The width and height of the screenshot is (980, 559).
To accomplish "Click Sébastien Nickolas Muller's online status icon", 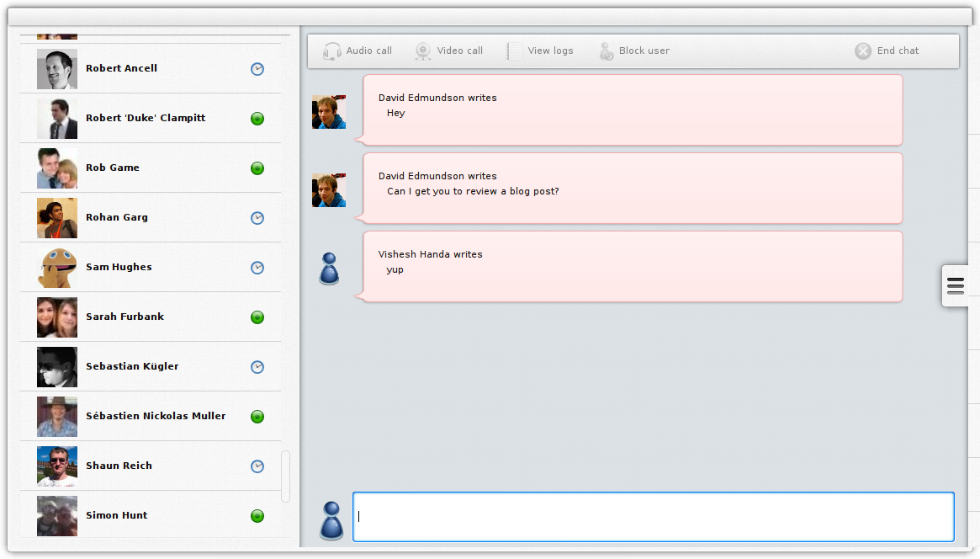I will click(257, 417).
